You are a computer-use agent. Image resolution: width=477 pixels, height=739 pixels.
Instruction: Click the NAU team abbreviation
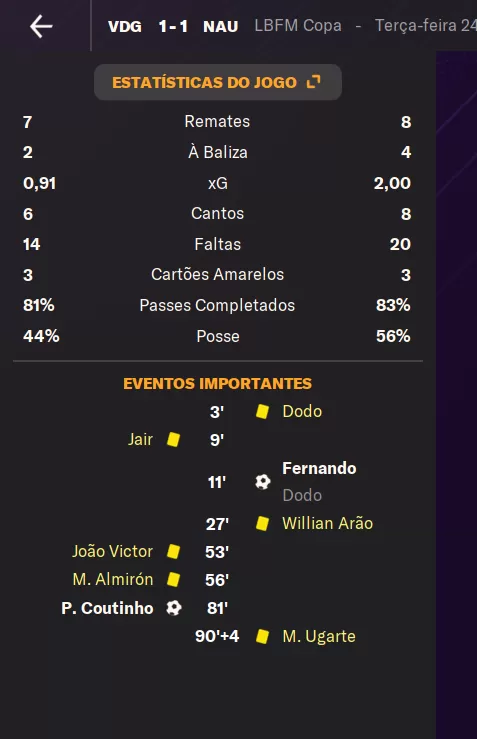pyautogui.click(x=221, y=26)
